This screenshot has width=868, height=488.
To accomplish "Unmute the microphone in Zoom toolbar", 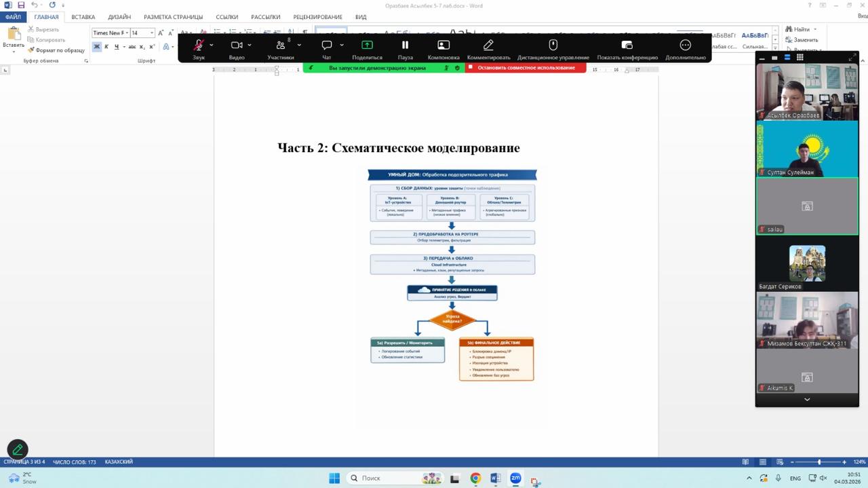I will pos(199,45).
